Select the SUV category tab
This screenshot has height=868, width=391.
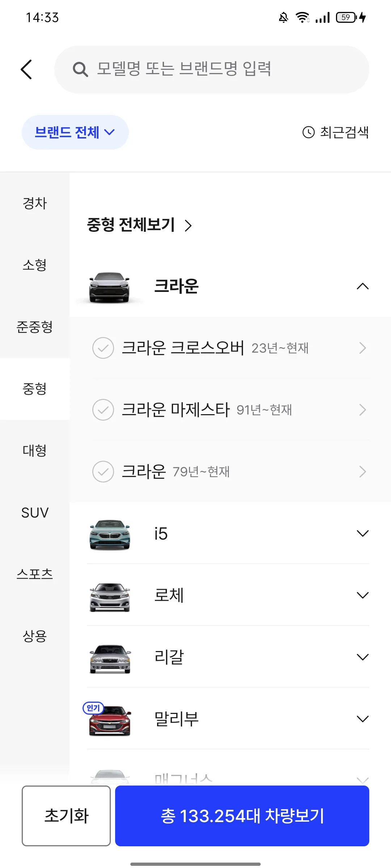[35, 512]
